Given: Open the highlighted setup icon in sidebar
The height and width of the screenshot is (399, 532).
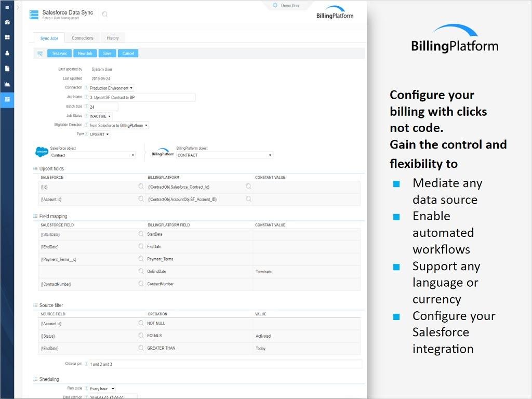Looking at the screenshot, I should [7, 99].
